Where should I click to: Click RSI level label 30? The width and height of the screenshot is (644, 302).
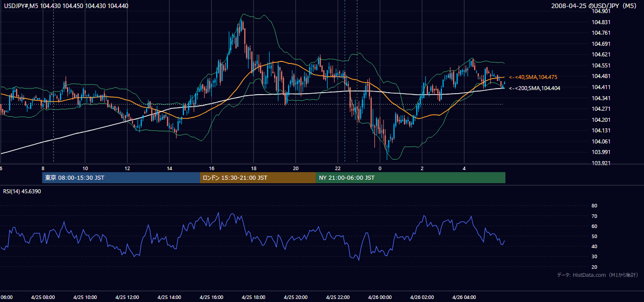coord(594,256)
